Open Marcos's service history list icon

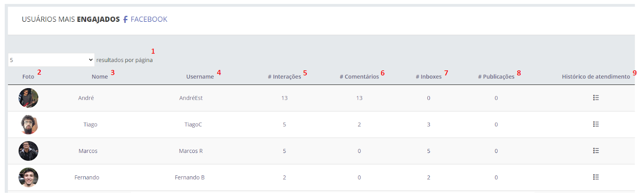click(x=596, y=151)
